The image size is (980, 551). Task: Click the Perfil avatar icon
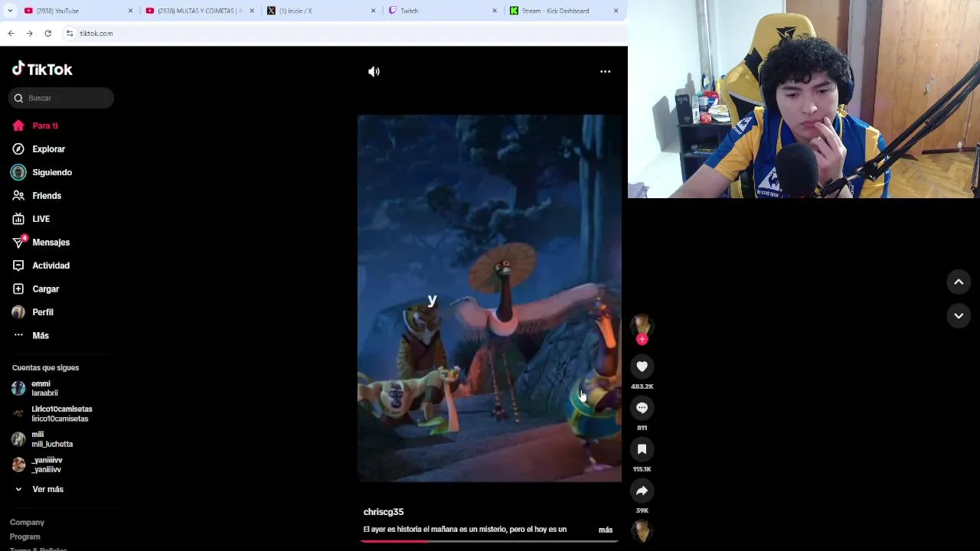18,312
